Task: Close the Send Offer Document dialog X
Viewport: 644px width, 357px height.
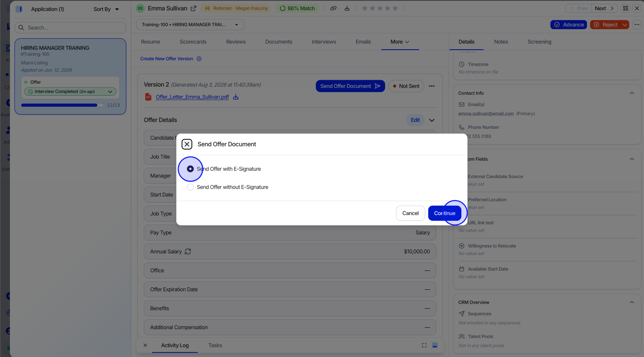Action: [187, 144]
